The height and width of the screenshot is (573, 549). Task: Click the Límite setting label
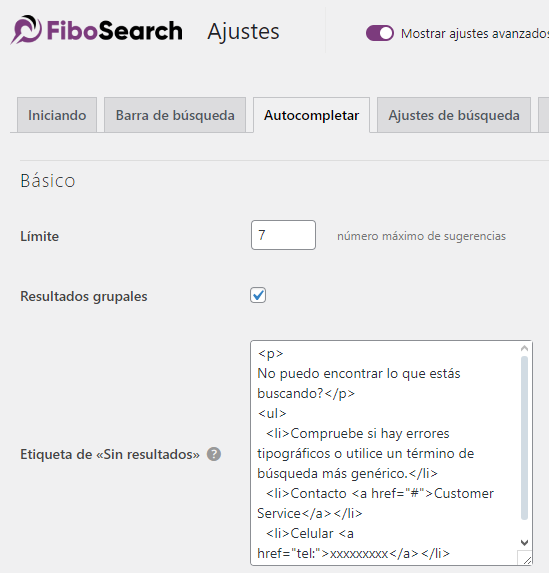(x=39, y=236)
